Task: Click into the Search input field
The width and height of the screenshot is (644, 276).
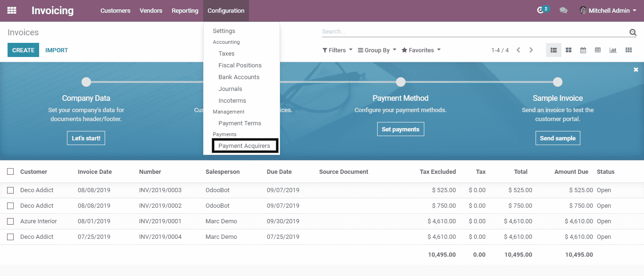Action: click(471, 32)
